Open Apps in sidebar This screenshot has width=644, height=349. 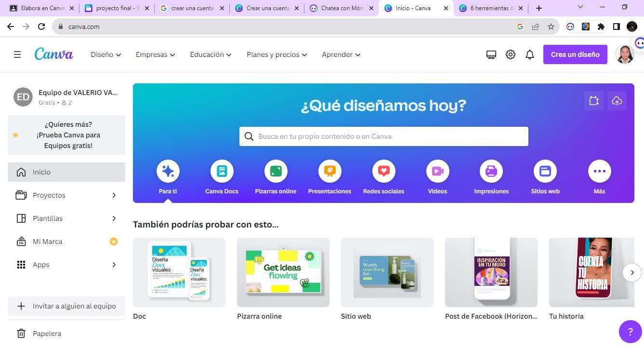[66, 265]
